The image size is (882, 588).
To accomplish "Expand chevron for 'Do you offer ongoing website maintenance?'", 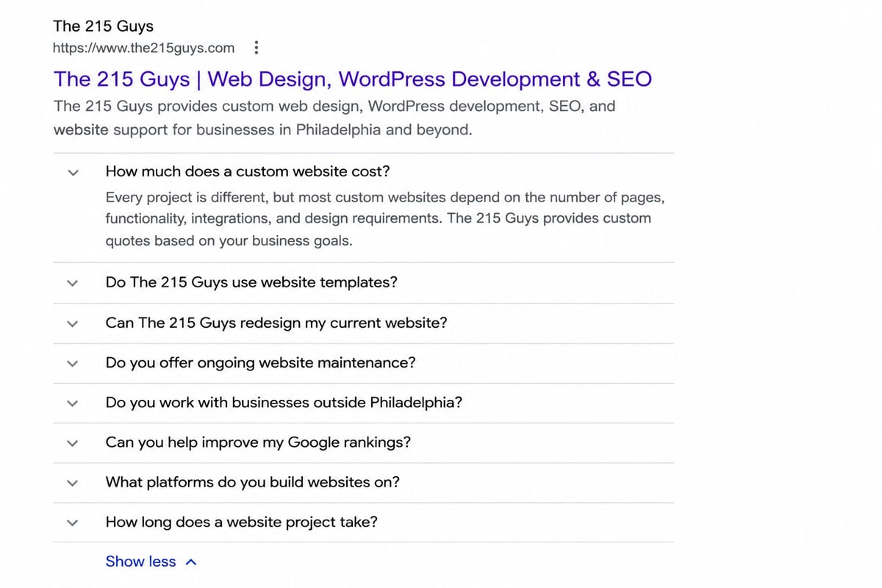I will (72, 363).
